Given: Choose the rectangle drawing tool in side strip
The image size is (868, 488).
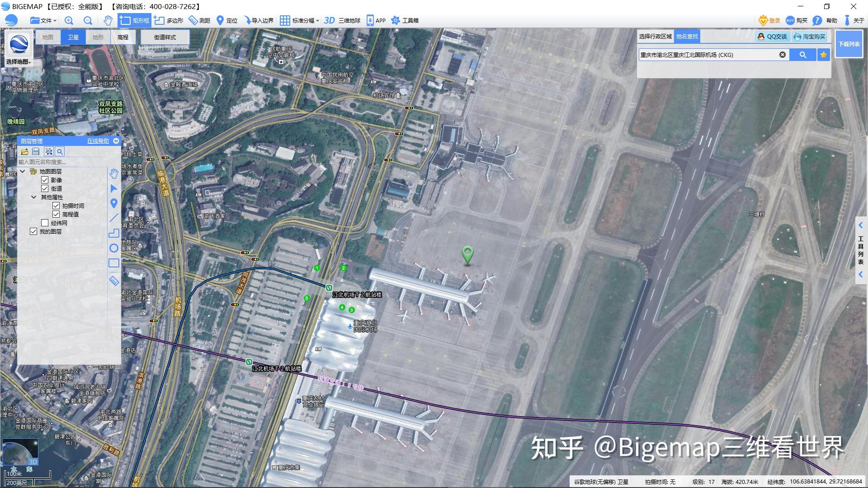Looking at the screenshot, I should click(x=114, y=263).
